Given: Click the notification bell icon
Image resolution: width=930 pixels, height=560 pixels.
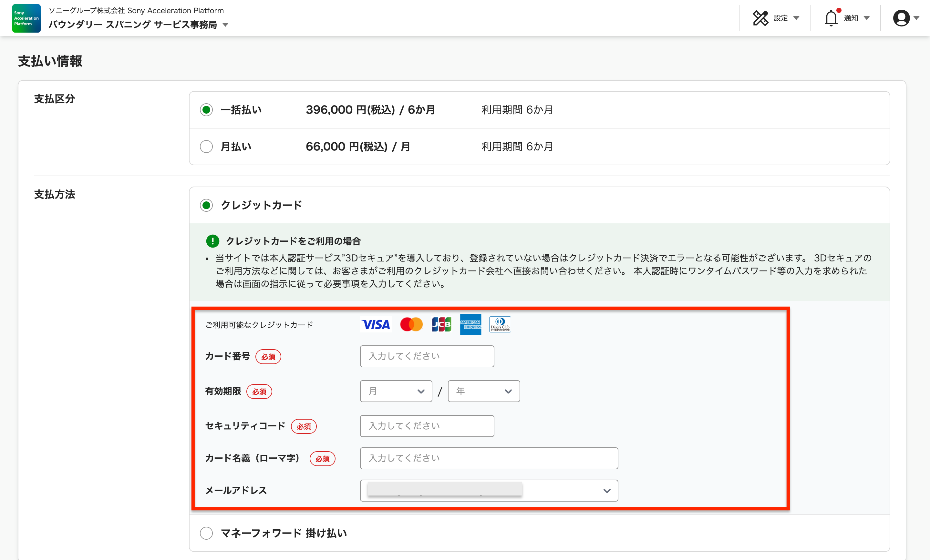Looking at the screenshot, I should tap(831, 18).
